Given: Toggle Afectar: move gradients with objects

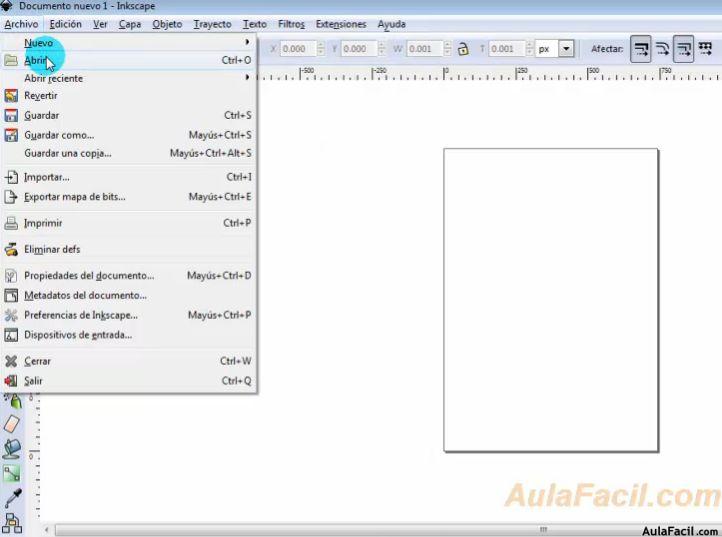Looking at the screenshot, I should click(683, 48).
